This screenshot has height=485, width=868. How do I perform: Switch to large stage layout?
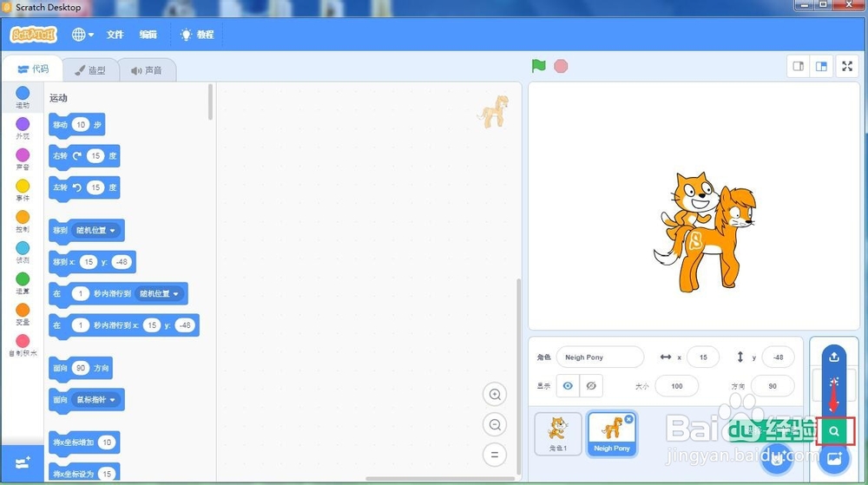click(821, 66)
